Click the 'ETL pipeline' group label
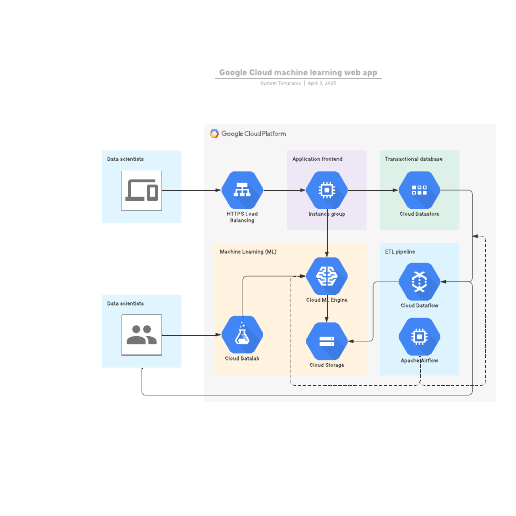This screenshot has width=516, height=516. click(x=400, y=252)
